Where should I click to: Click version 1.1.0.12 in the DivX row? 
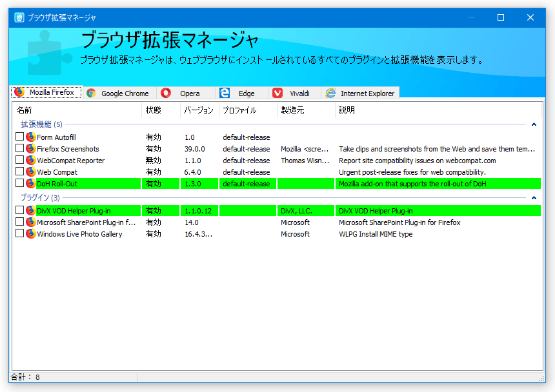tap(198, 211)
